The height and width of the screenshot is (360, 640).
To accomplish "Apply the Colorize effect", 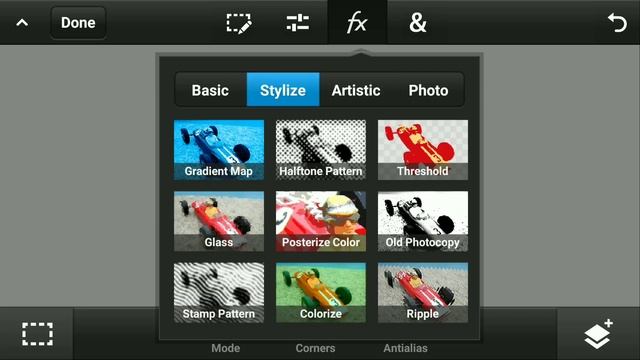I will coord(321,293).
